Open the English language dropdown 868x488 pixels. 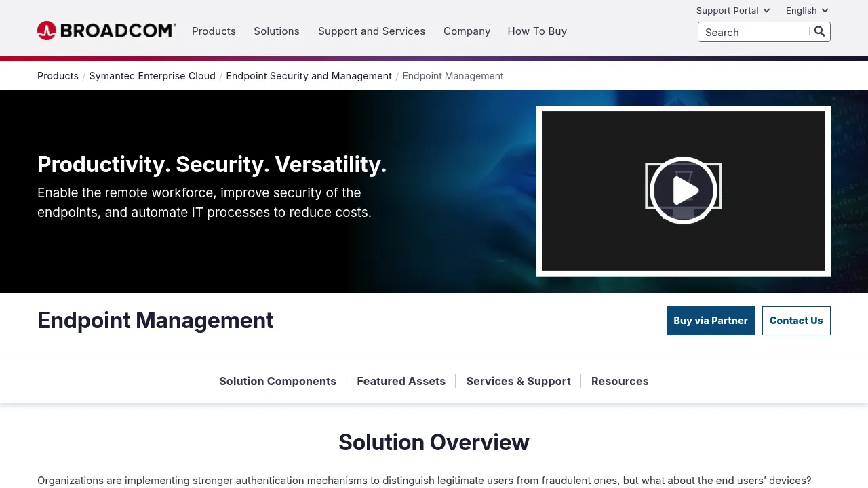pos(807,10)
